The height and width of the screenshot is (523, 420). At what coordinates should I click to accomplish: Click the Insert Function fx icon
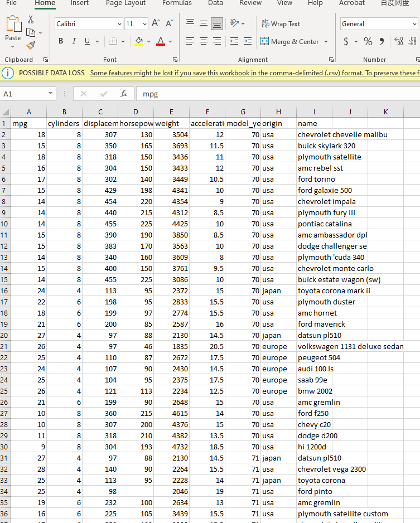pos(124,94)
